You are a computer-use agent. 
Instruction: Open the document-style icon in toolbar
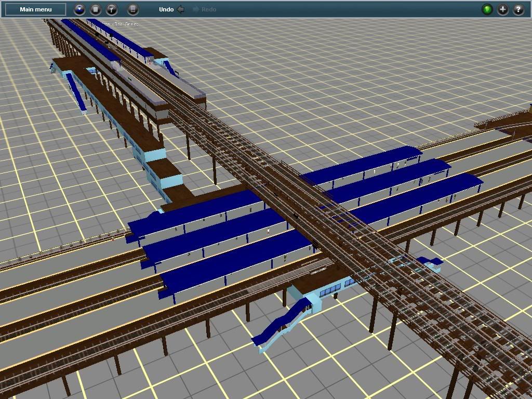pos(96,9)
